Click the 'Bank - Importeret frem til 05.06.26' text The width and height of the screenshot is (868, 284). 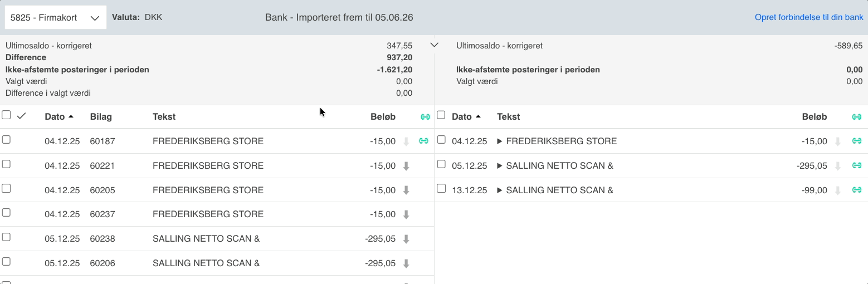339,18
